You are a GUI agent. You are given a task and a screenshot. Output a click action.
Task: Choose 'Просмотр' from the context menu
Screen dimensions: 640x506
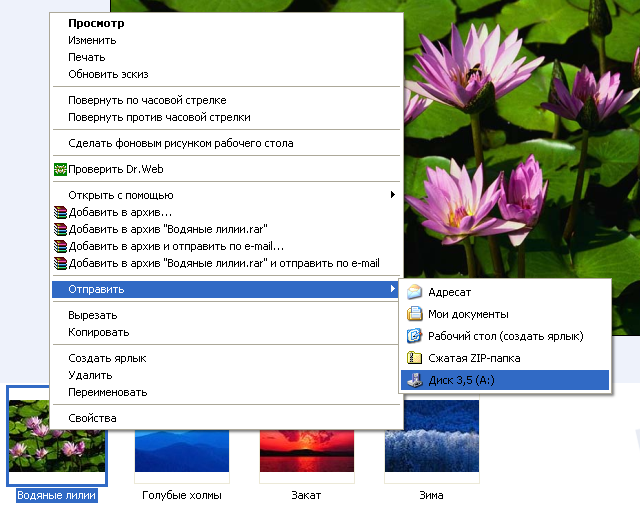point(226,23)
